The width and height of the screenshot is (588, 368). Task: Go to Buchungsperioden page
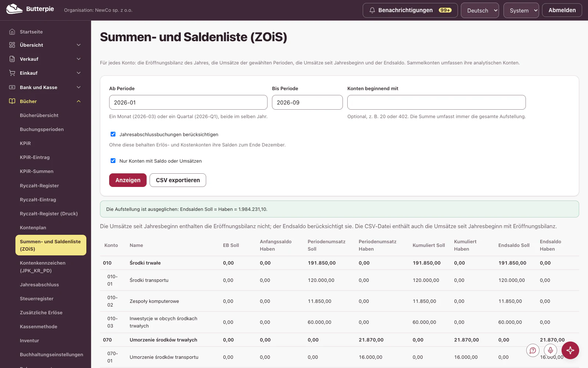(42, 129)
